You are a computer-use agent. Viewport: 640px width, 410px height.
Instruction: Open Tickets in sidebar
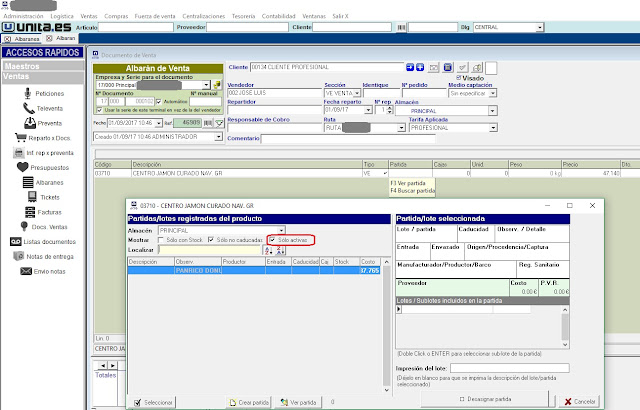[x=49, y=198]
